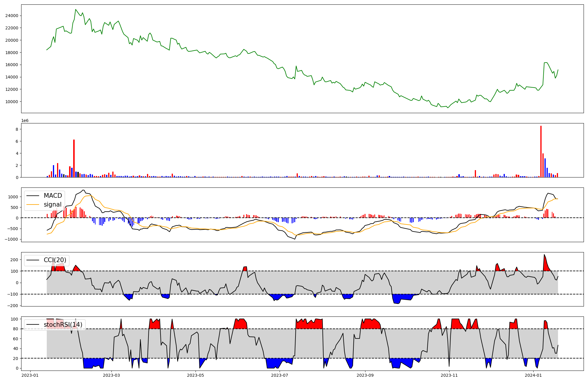
Task: Click the orange signal line sample in legend
Action: click(x=33, y=205)
